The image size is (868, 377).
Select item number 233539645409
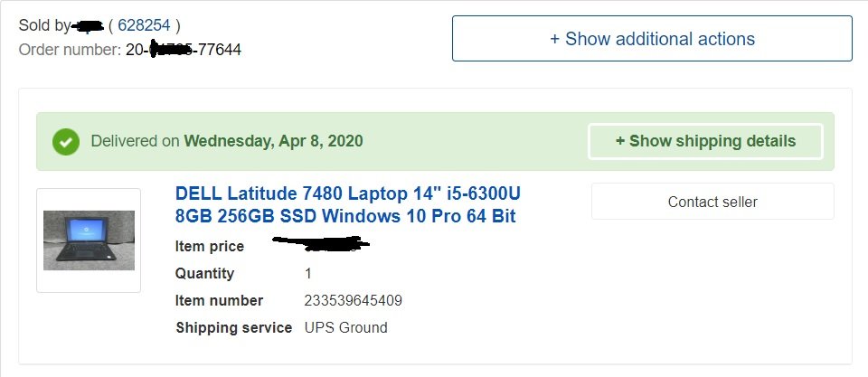click(354, 300)
